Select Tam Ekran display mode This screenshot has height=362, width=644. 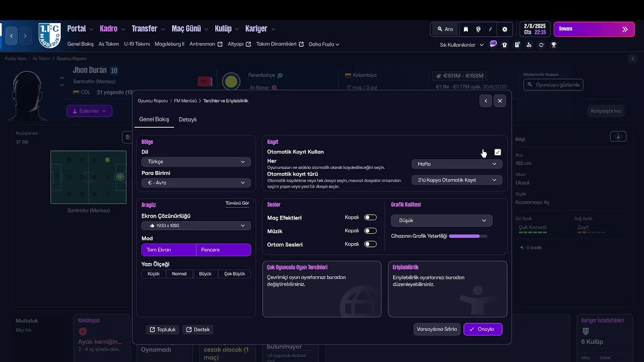pos(169,250)
